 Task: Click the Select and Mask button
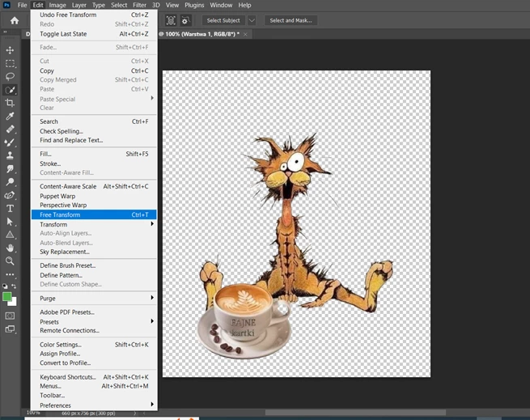click(290, 20)
